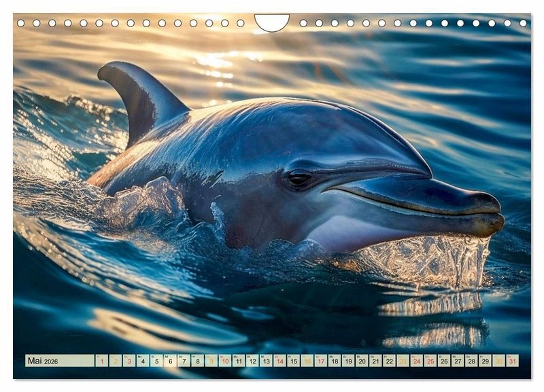Click the last spiral binding hole on right
This screenshot has height=392, width=544.
524,23
